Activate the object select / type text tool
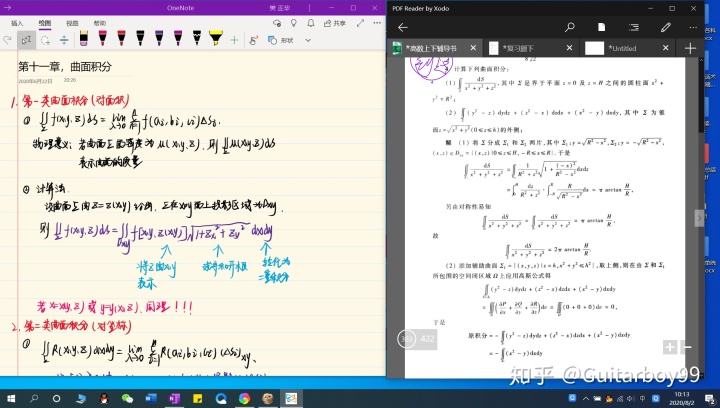 point(27,40)
